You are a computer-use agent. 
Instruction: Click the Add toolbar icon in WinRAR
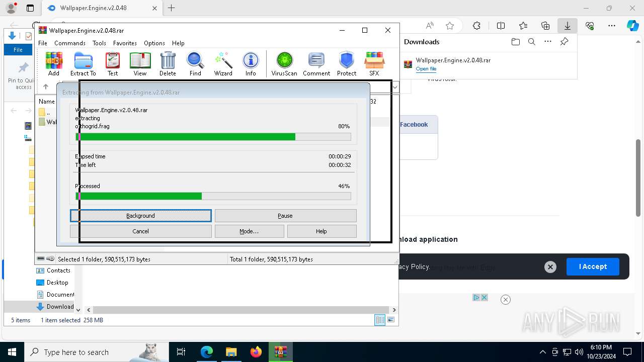tap(54, 64)
